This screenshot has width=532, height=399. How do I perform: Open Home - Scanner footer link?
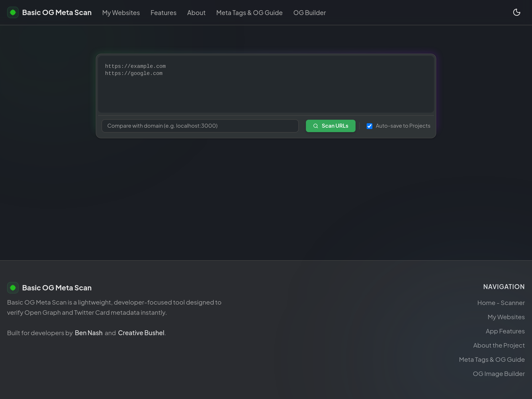(x=501, y=303)
